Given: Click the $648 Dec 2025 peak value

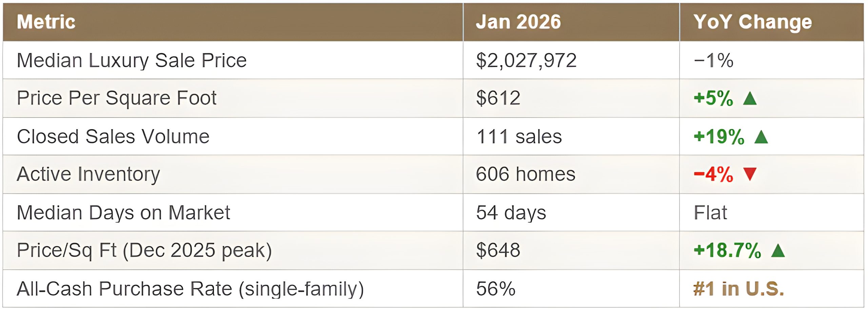Looking at the screenshot, I should (x=498, y=250).
